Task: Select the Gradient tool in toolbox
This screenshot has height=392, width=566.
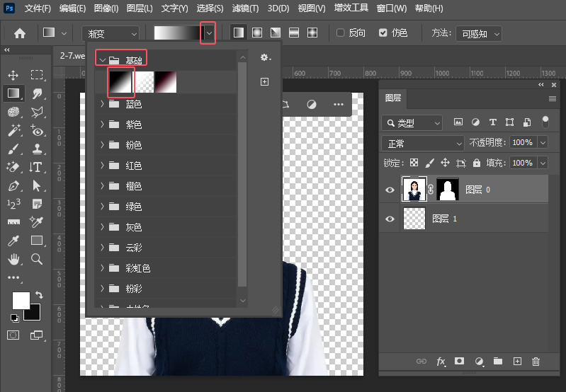Action: [x=13, y=93]
